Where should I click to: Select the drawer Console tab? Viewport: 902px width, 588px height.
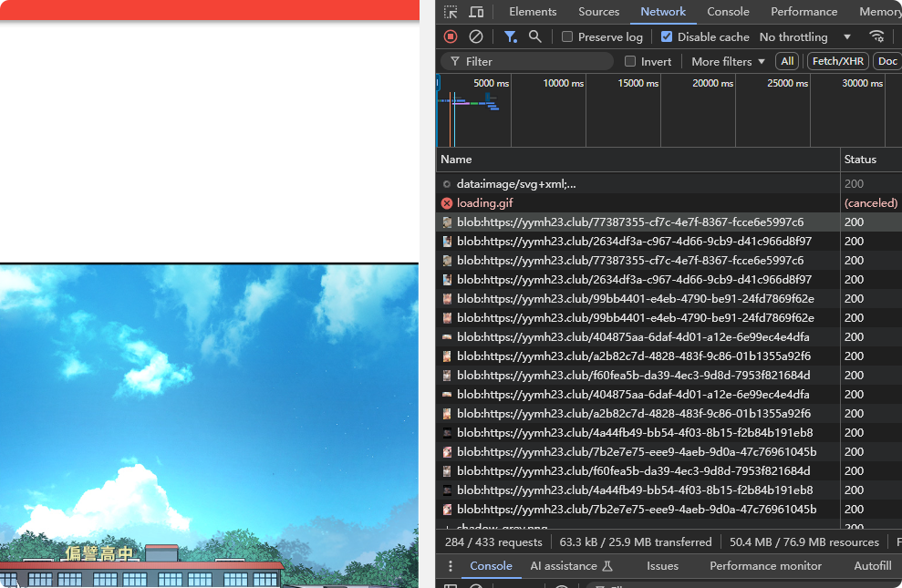point(491,566)
